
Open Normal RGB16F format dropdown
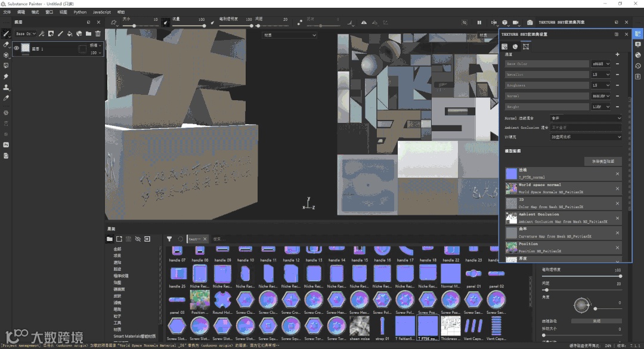pos(601,96)
